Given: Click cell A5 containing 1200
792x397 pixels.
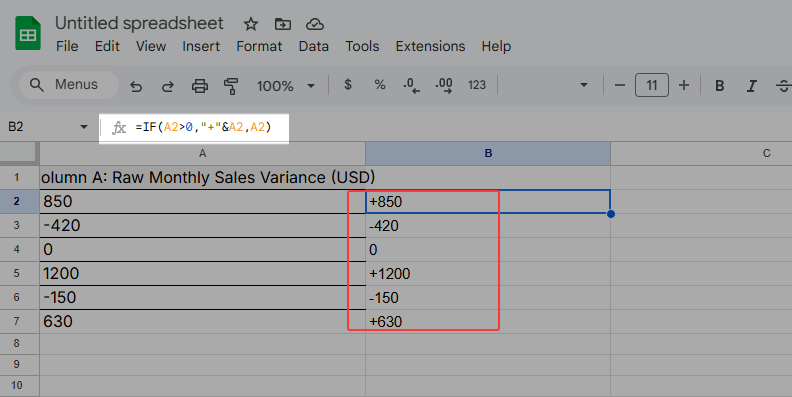Looking at the screenshot, I should [203, 273].
